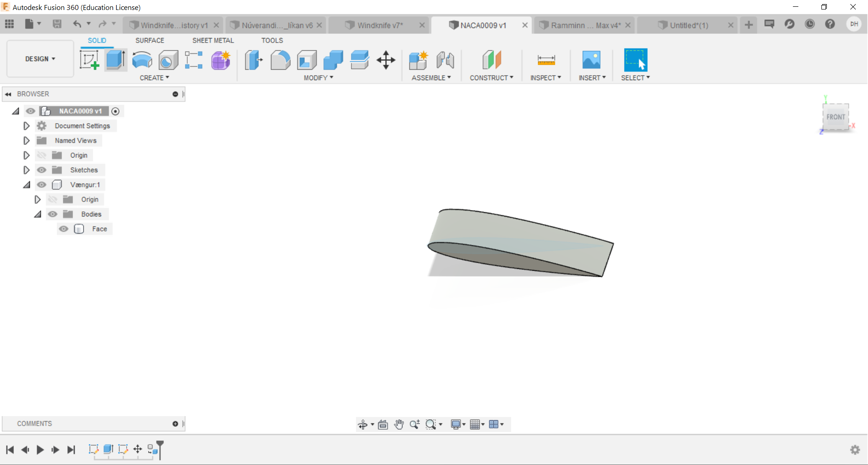Open the Insert image tool
The height and width of the screenshot is (465, 868).
(591, 60)
